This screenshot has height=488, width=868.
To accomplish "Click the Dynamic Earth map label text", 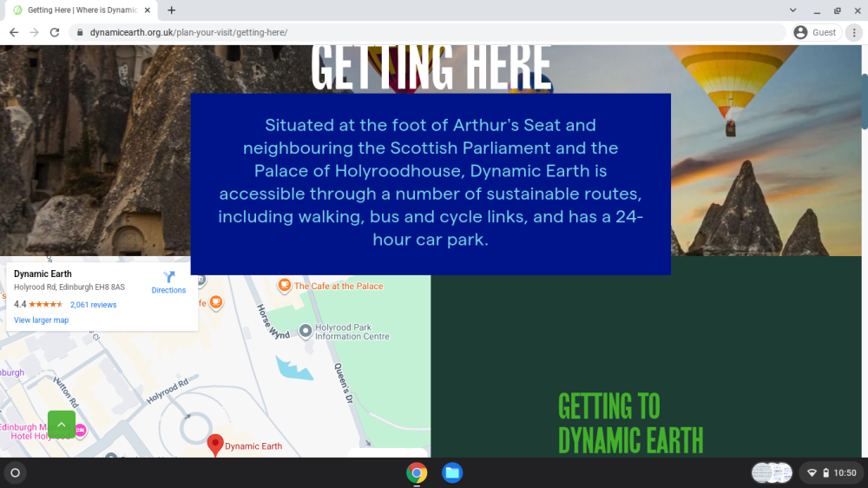I will pyautogui.click(x=253, y=446).
